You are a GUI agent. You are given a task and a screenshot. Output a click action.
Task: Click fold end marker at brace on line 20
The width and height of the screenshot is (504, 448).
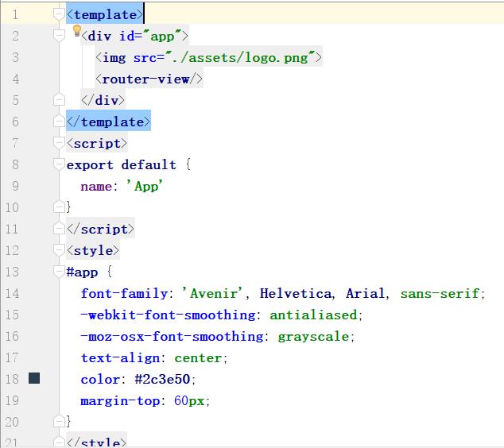point(59,422)
